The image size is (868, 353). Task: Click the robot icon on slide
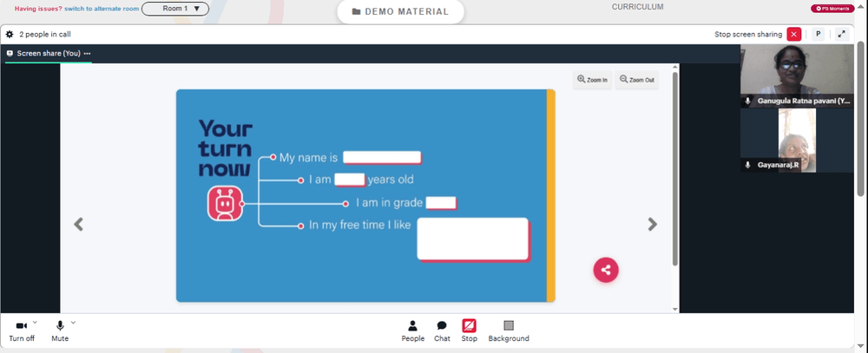click(x=225, y=204)
